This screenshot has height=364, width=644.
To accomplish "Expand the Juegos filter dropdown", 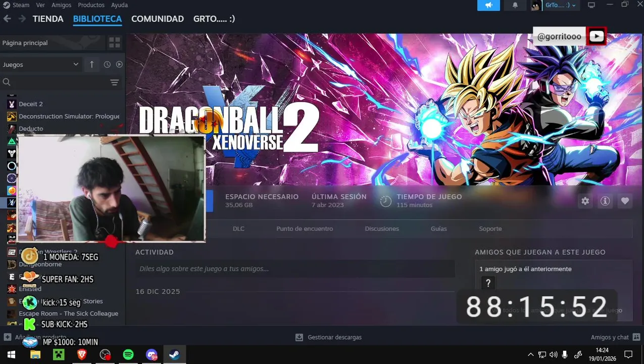I will point(40,64).
